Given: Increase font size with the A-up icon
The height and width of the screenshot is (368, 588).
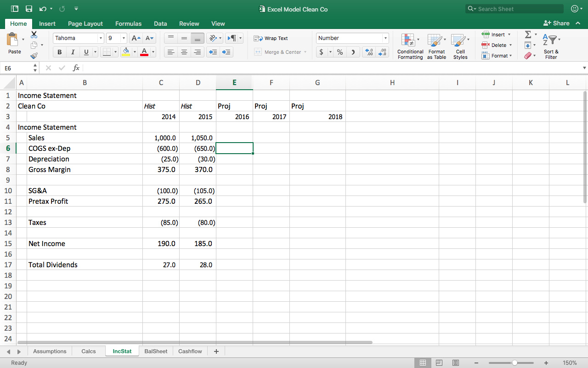Looking at the screenshot, I should 136,38.
